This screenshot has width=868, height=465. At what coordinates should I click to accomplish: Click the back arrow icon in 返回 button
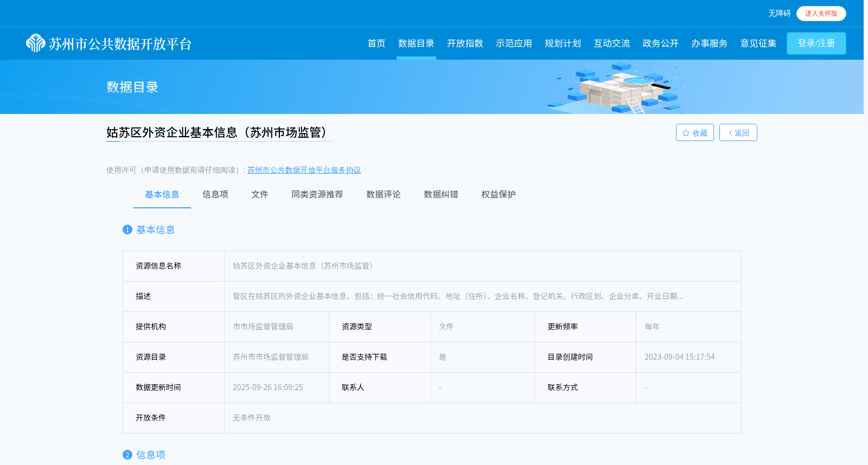tap(730, 133)
